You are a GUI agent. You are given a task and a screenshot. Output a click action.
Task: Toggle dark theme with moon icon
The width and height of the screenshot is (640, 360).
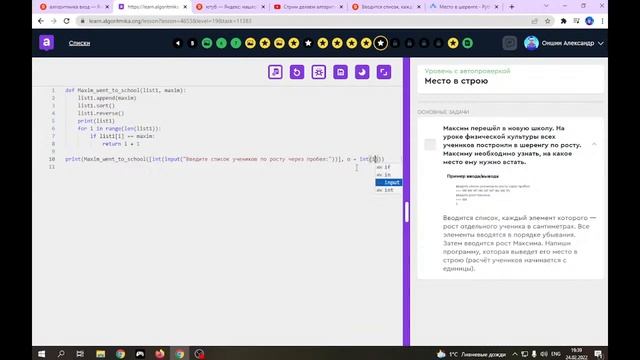point(362,72)
